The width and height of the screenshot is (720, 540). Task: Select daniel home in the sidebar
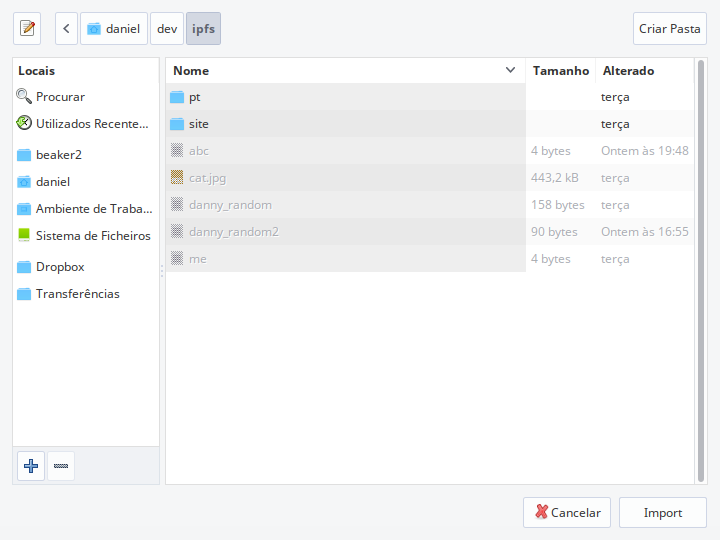coord(86,182)
